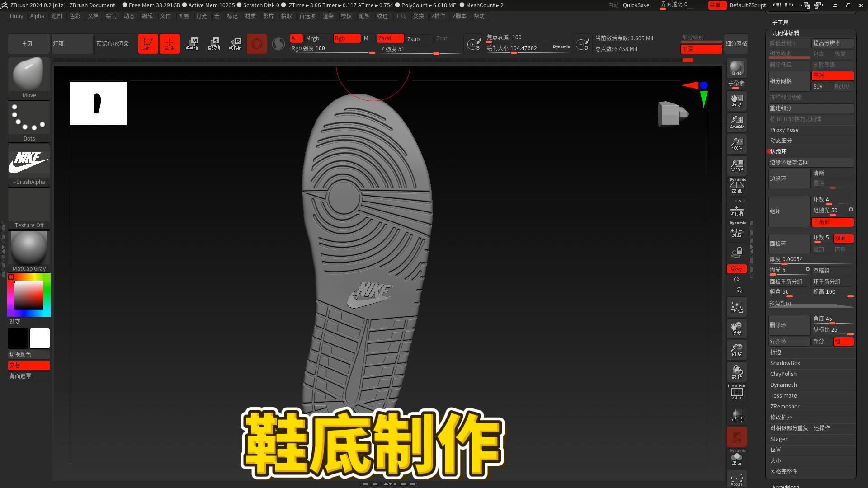Open the MatCap Gray material picker
Screen dimensions: 868x488
pyautogui.click(x=29, y=251)
